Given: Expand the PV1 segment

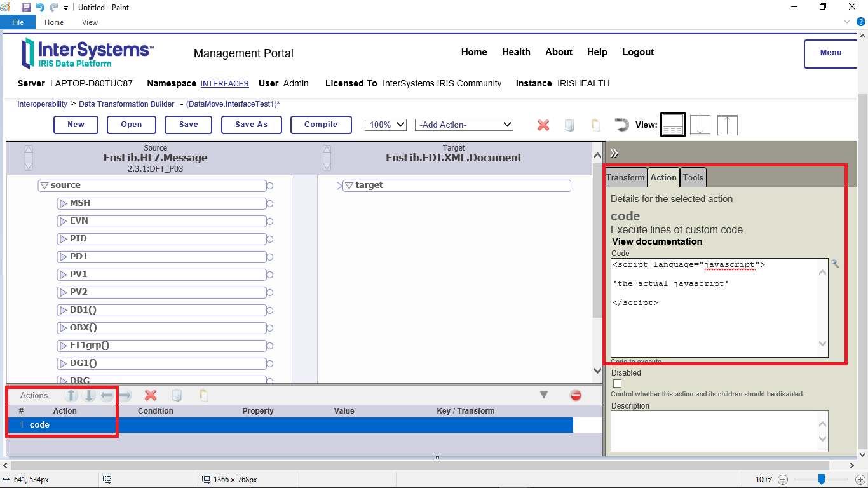Looking at the screenshot, I should (x=63, y=274).
